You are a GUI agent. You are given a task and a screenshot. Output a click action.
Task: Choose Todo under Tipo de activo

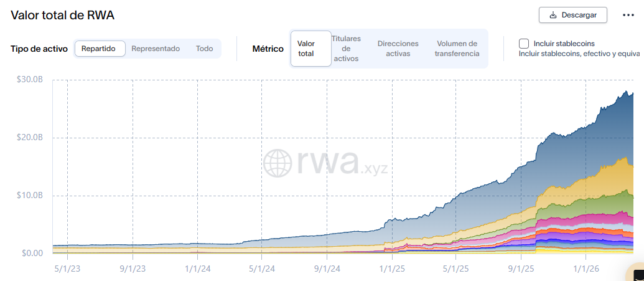coord(204,49)
